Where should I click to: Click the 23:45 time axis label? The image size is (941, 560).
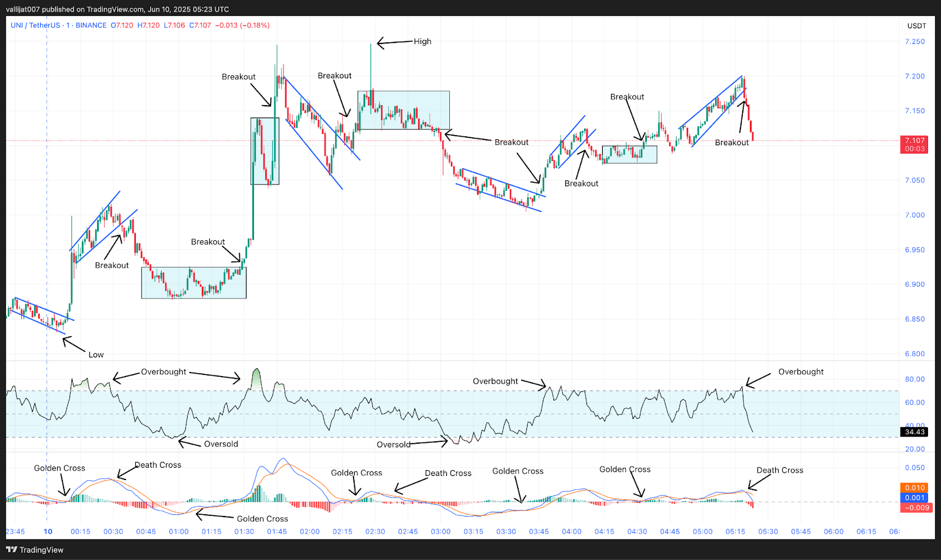[15, 532]
